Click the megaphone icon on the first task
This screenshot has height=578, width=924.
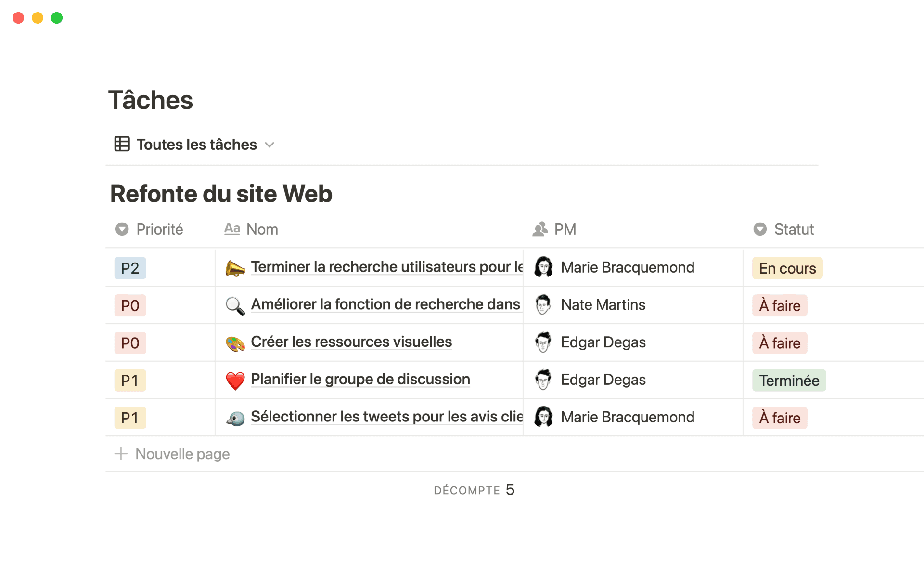coord(235,268)
